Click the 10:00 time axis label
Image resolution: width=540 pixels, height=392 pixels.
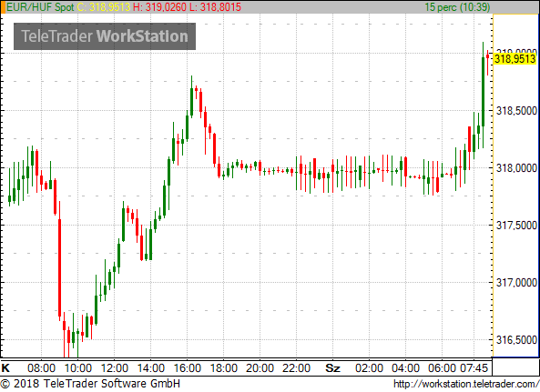coord(77,368)
